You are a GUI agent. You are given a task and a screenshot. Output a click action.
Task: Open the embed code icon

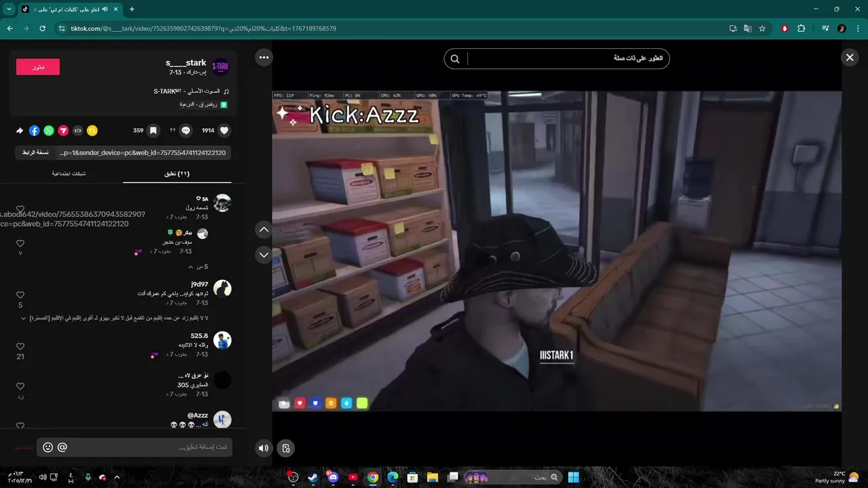click(x=78, y=130)
